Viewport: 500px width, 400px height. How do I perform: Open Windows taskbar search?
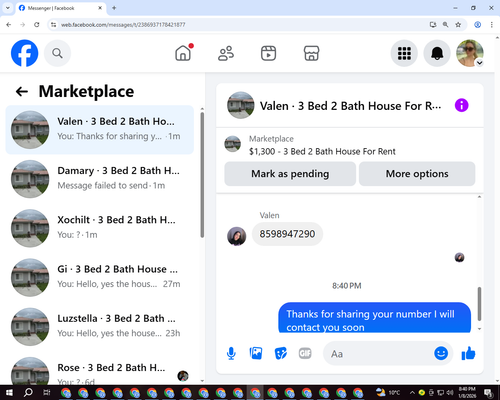[28, 392]
